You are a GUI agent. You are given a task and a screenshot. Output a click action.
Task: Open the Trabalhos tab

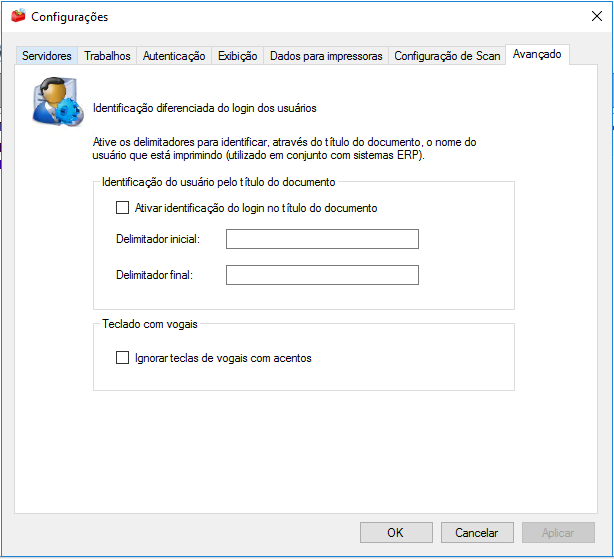(x=107, y=56)
